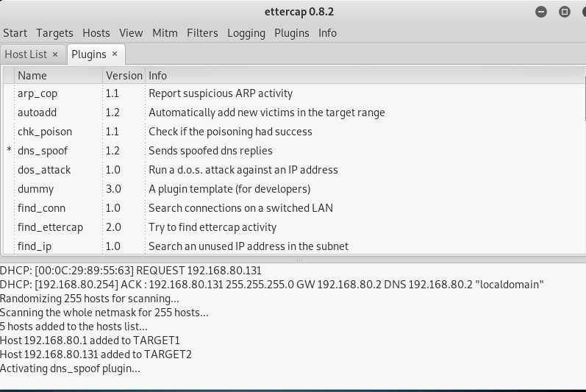
Task: Open the Targets menu
Action: [54, 33]
